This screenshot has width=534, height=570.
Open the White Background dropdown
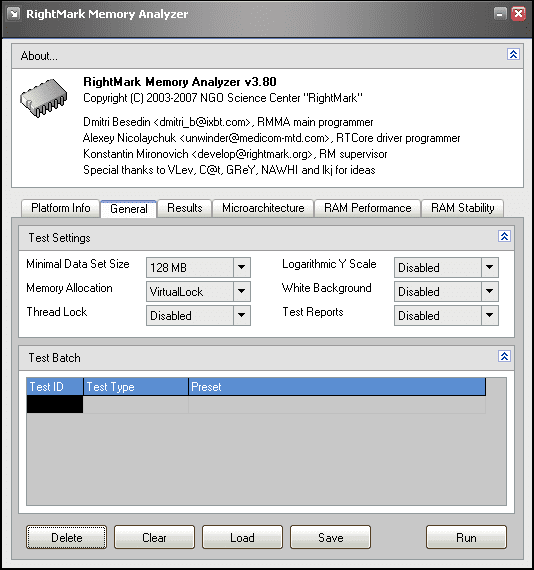[446, 292]
